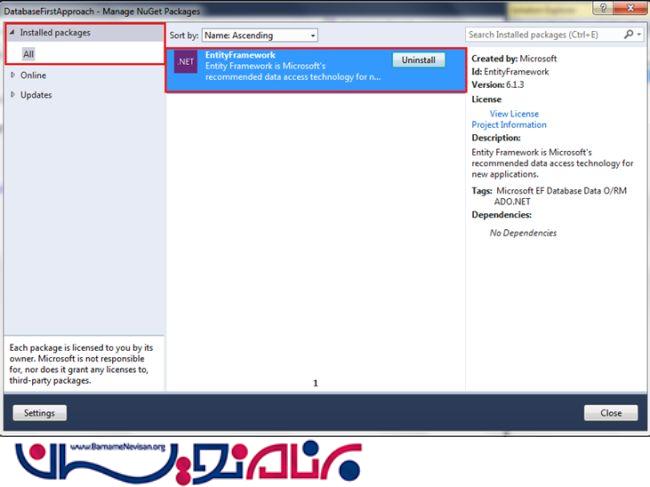
Task: Collapse the Installed packages section
Action: 12,32
